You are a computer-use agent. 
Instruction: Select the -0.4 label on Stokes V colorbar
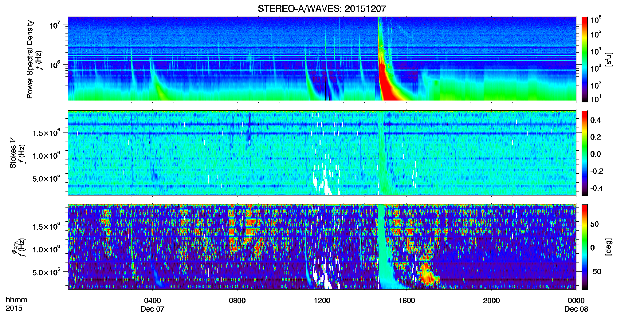pyautogui.click(x=596, y=188)
